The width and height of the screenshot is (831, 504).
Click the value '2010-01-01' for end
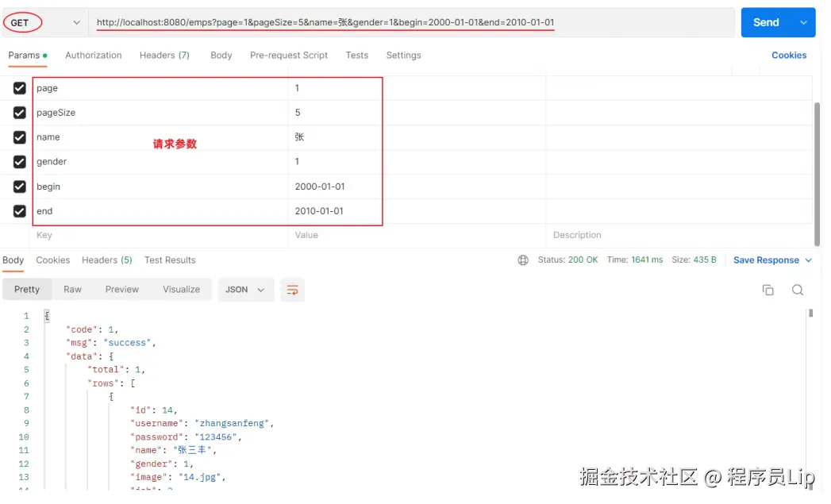point(319,211)
